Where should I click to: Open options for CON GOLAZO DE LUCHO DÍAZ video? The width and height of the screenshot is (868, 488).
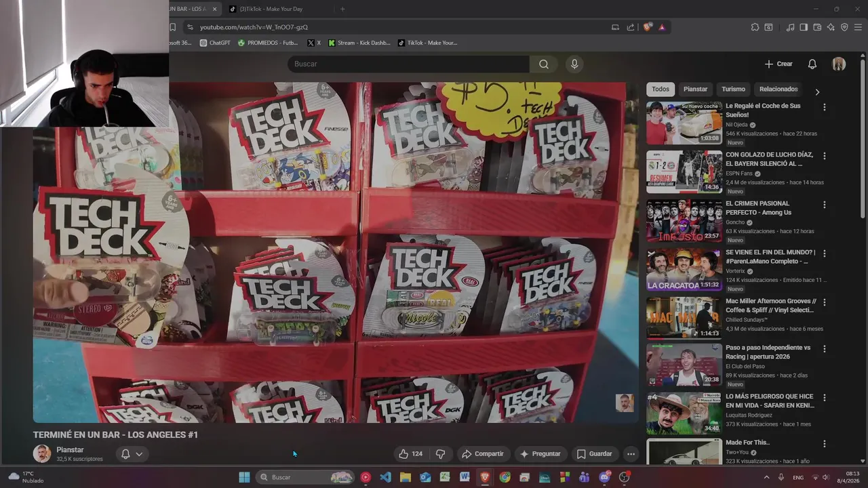click(x=825, y=156)
